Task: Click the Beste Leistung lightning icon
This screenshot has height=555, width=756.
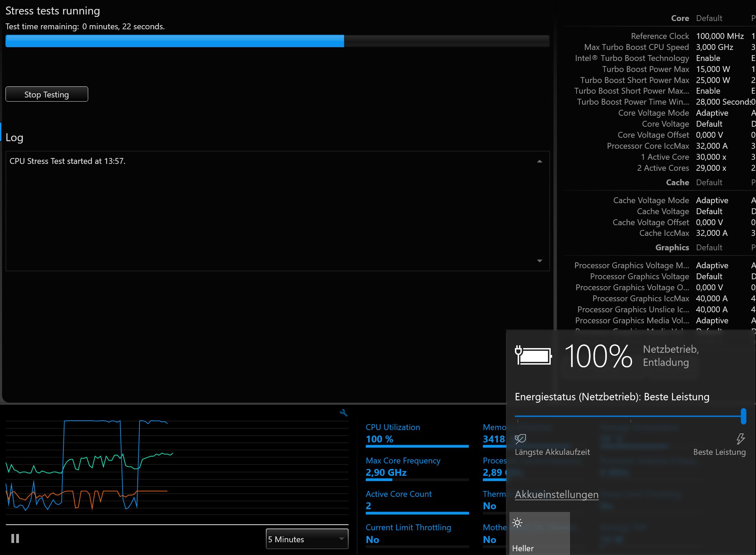Action: (x=740, y=439)
